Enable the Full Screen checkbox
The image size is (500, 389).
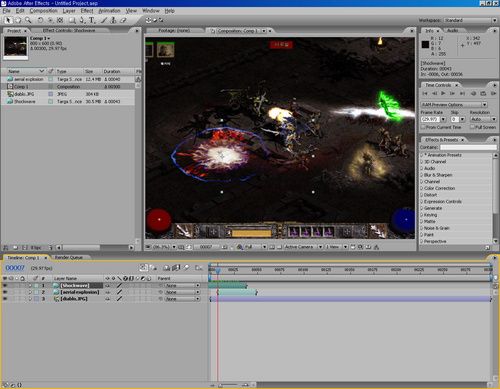[x=472, y=127]
